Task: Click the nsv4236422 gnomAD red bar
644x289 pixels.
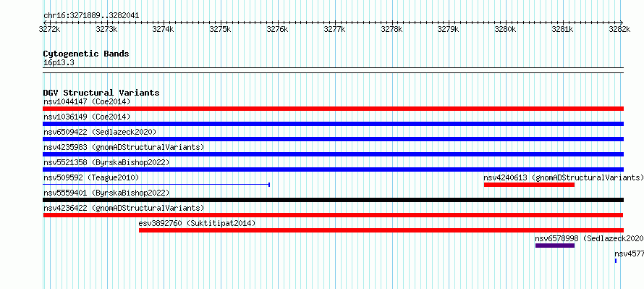Action: pos(333,215)
